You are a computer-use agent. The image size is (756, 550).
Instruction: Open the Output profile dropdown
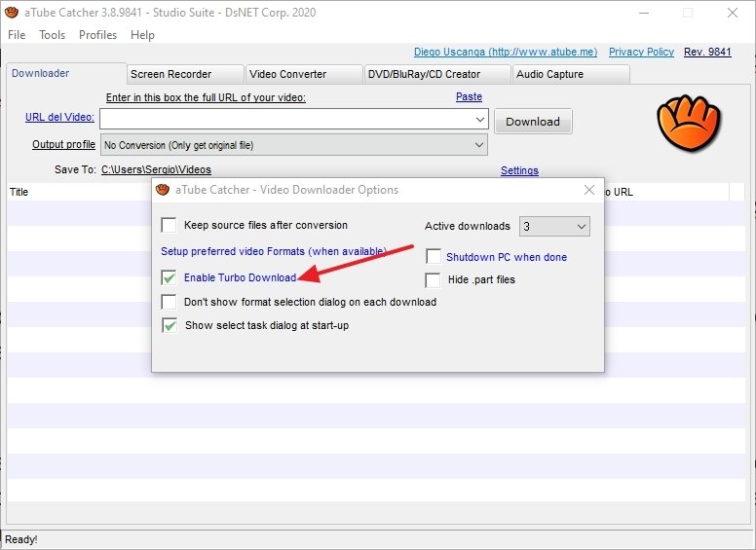(x=293, y=145)
